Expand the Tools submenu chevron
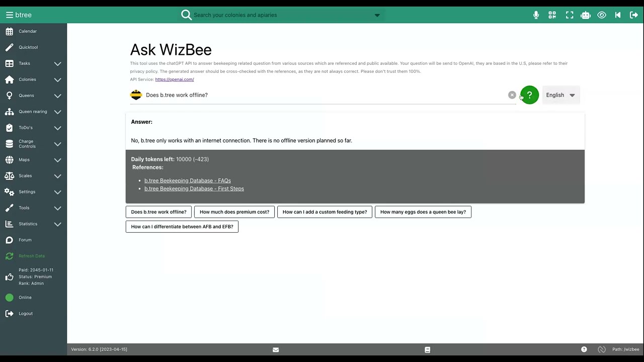 tap(58, 208)
